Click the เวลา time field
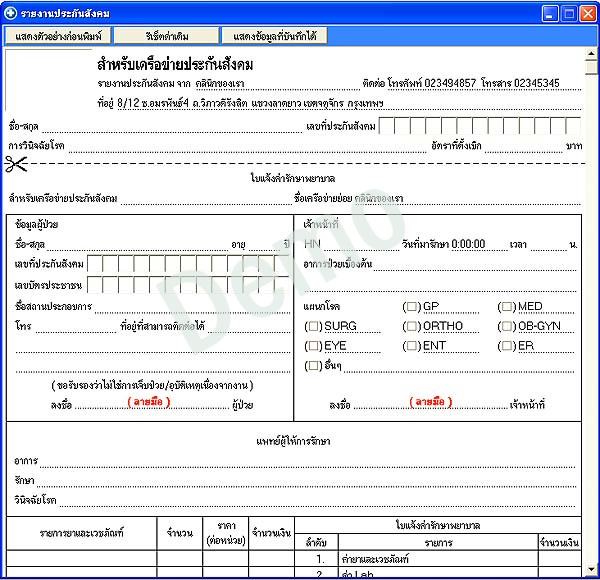This screenshot has width=600, height=580. tap(548, 245)
